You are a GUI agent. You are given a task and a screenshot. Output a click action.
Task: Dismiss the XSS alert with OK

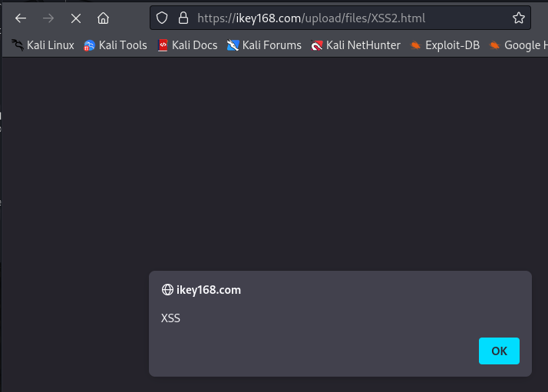(499, 351)
